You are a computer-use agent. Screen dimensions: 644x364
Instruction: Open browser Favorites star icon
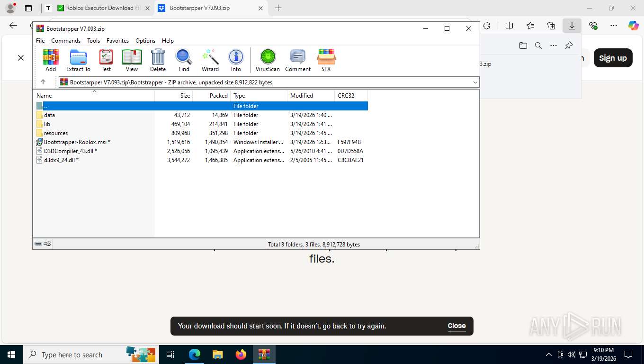pyautogui.click(x=530, y=26)
